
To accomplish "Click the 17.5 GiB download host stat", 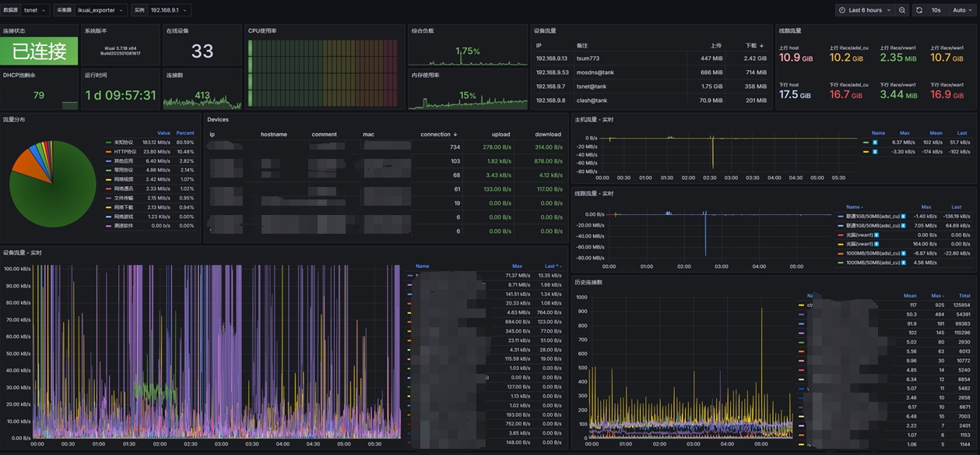I will (795, 94).
